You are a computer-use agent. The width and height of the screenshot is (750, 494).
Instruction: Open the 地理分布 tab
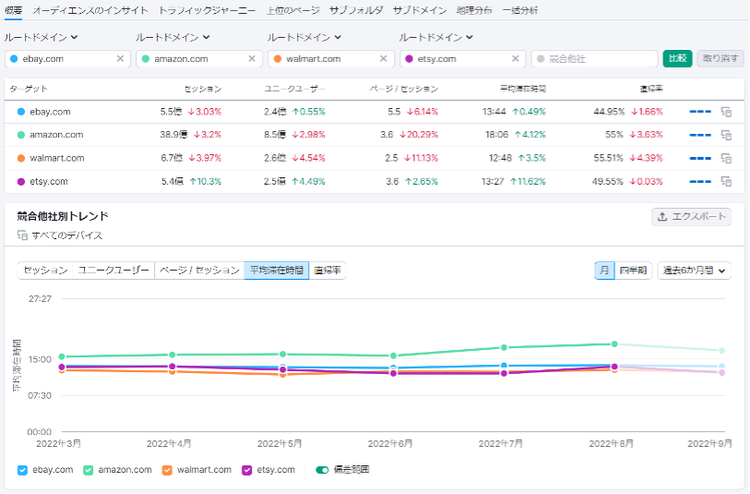(474, 10)
